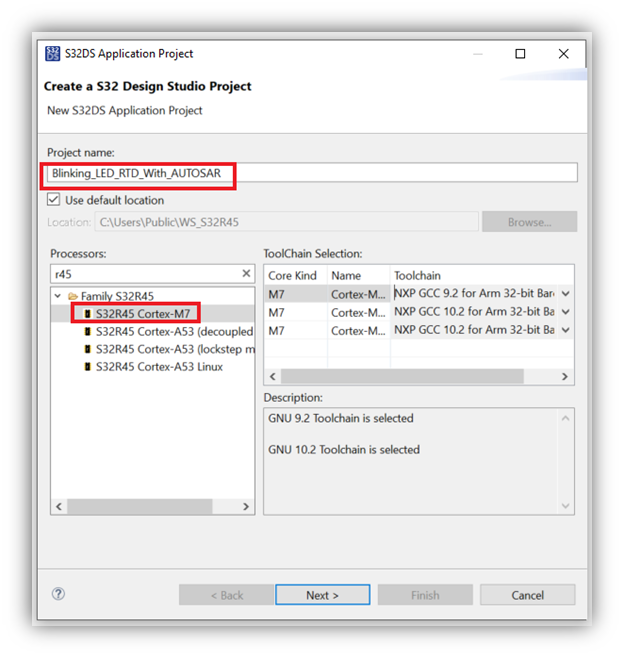Viewport: 624px width, 658px height.
Task: Click the Cancel button
Action: tap(527, 595)
